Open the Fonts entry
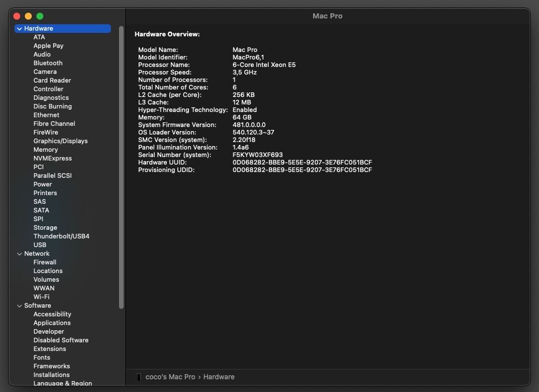The width and height of the screenshot is (539, 392). point(42,357)
